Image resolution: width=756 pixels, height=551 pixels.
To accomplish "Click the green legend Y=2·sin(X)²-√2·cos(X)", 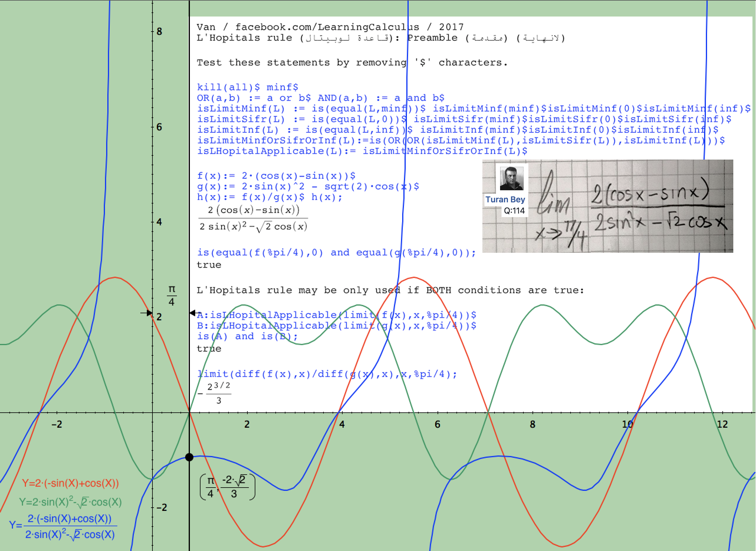I will point(70,502).
